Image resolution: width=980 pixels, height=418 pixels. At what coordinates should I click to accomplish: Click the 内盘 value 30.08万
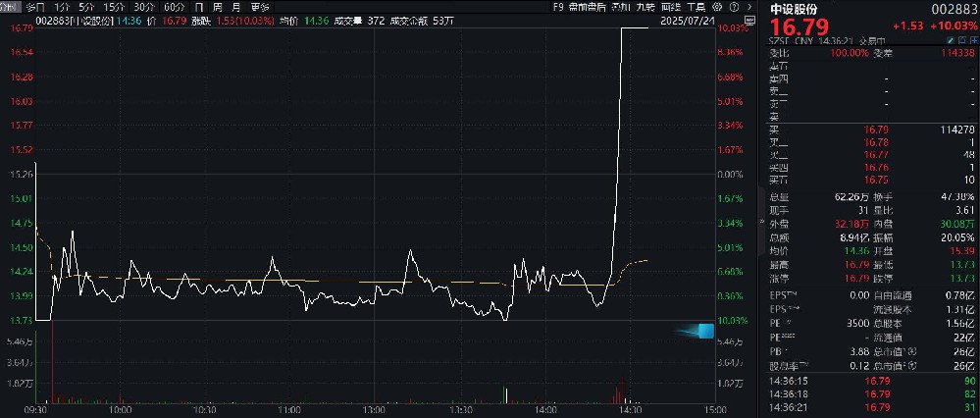pyautogui.click(x=958, y=223)
